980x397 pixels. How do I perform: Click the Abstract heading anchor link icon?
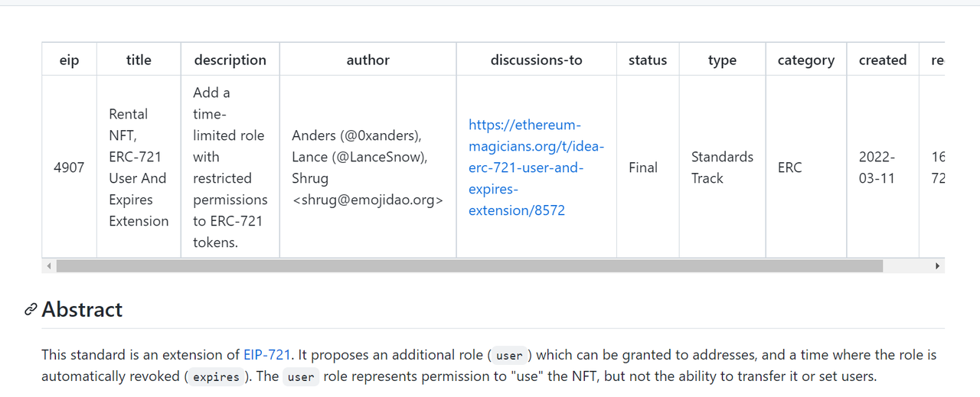click(x=31, y=310)
